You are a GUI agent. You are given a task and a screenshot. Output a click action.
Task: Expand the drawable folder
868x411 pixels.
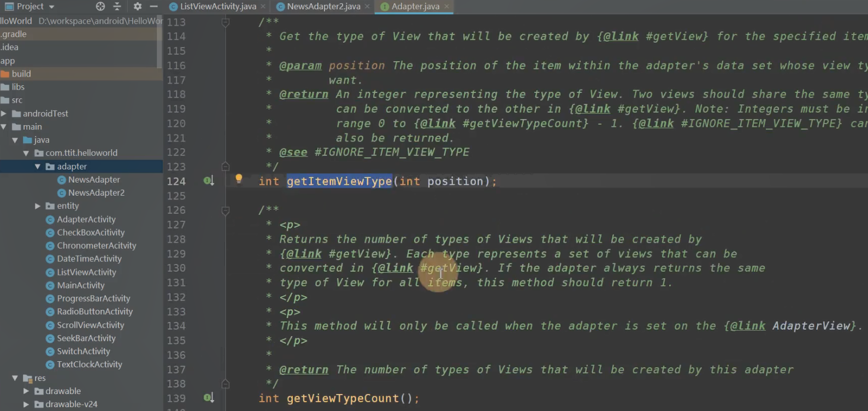[26, 391]
